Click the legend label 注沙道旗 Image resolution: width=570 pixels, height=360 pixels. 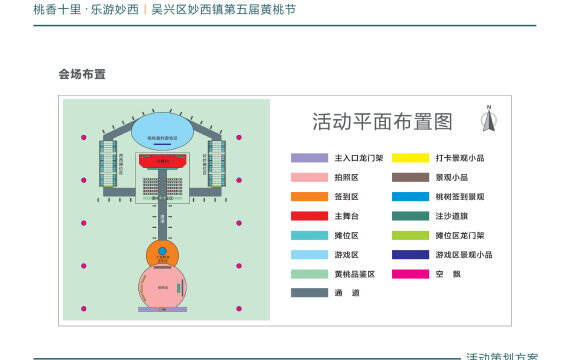451,216
